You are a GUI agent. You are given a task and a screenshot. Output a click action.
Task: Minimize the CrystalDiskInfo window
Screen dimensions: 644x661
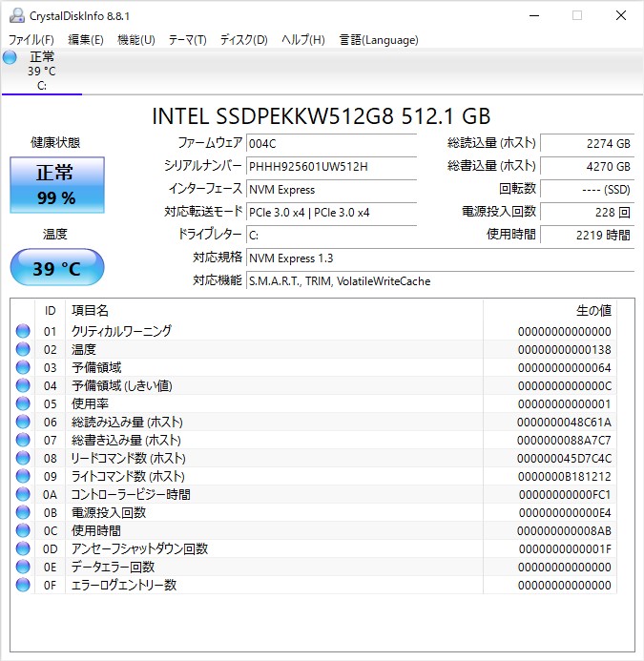[534, 16]
